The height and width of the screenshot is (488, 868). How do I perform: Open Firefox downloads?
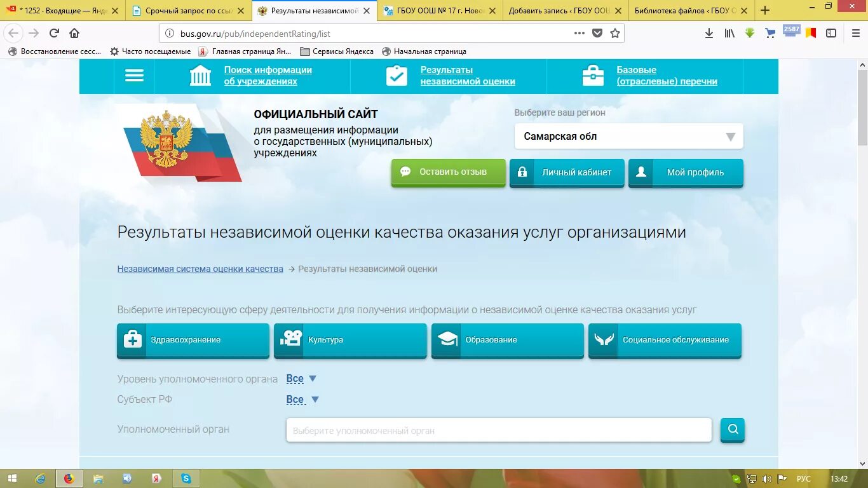coord(709,32)
